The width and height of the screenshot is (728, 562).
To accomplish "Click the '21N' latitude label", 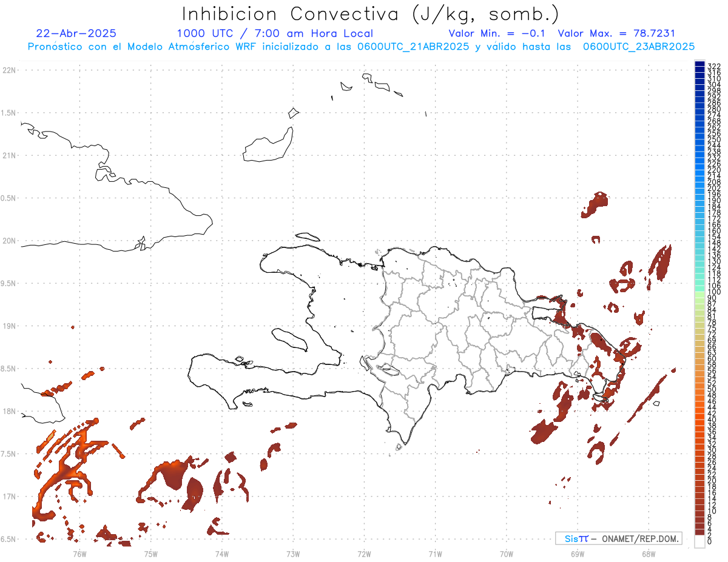I will tap(8, 156).
